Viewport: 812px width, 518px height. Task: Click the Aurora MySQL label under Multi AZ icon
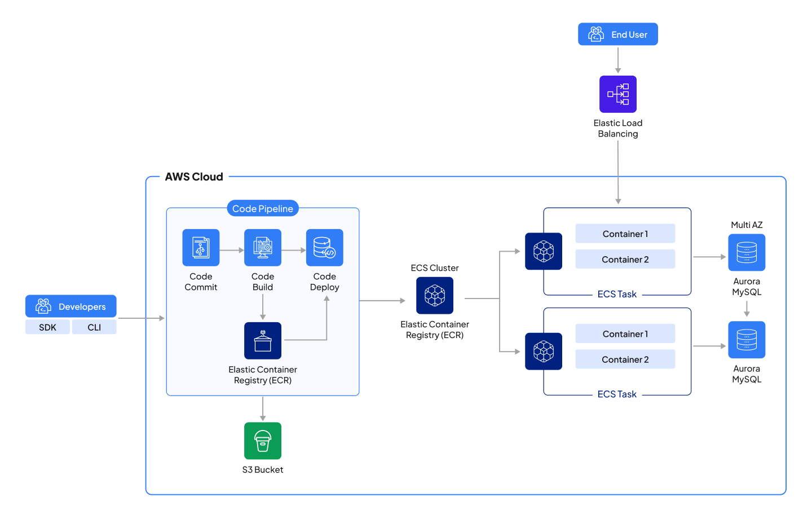pyautogui.click(x=747, y=287)
